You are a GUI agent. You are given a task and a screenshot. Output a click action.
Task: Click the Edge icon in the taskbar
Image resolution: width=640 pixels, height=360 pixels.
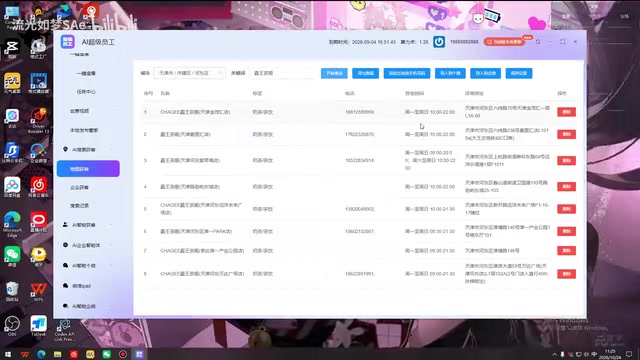pyautogui.click(x=41, y=354)
